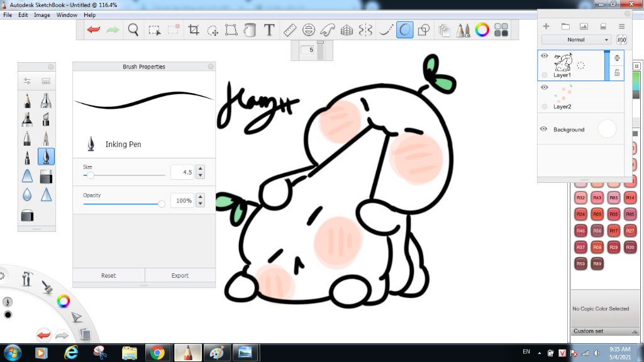Screen dimensions: 644x362
Task: Select the Fill bucket tool
Action: point(250,30)
